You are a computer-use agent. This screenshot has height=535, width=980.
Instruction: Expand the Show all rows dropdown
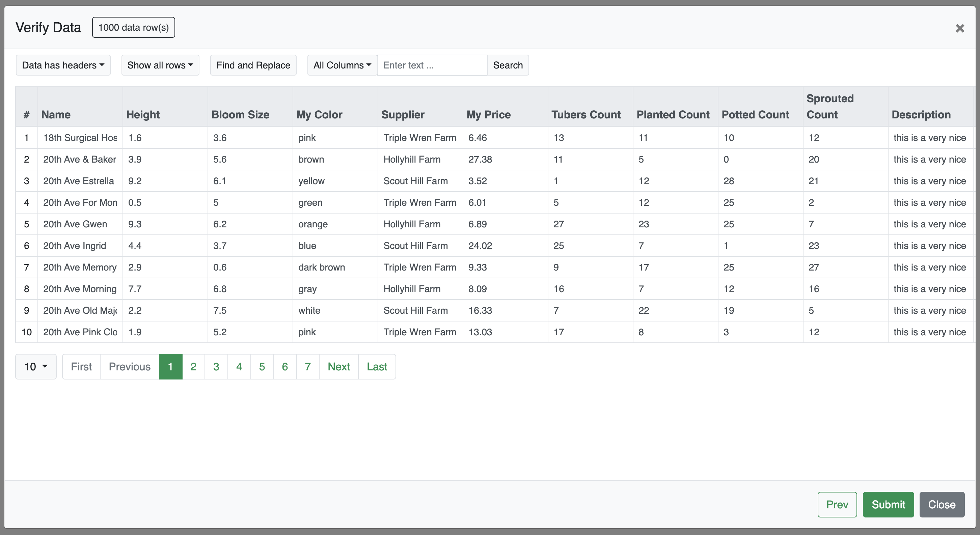(x=160, y=65)
